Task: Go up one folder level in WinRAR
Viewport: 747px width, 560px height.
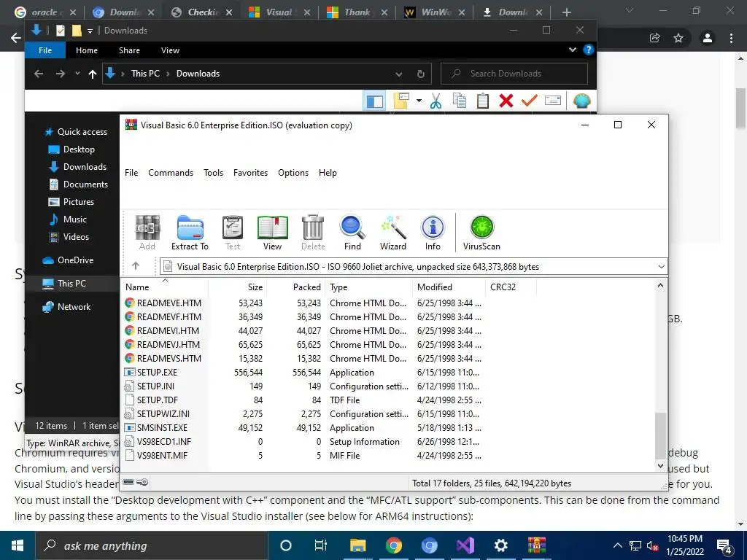Action: tap(136, 266)
